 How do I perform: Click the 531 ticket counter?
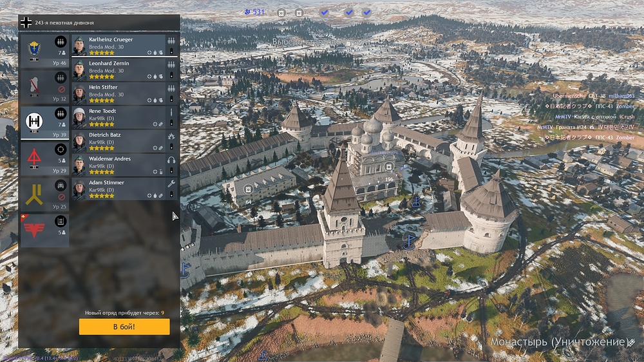254,12
